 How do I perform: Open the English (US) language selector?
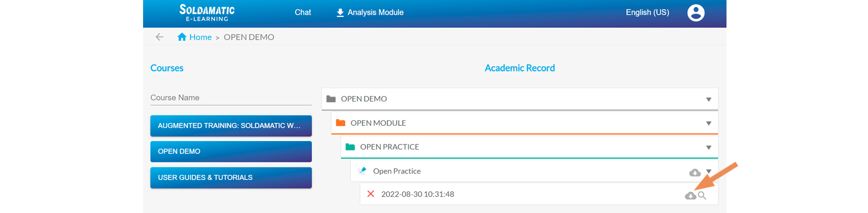647,12
